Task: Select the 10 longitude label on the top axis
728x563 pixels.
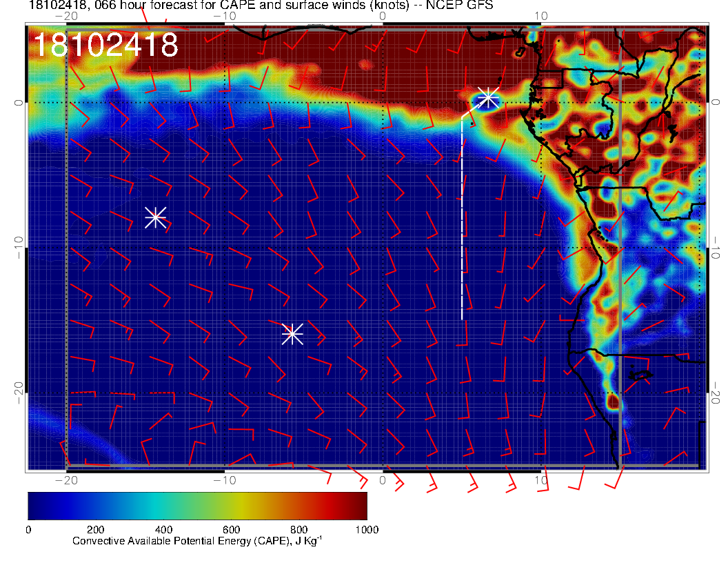Action: click(541, 17)
